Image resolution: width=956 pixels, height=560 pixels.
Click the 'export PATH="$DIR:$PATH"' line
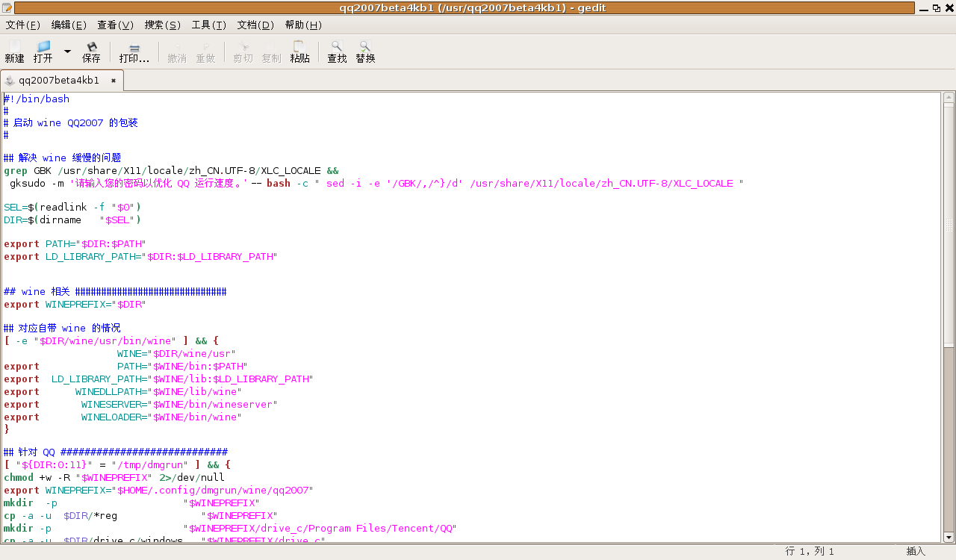pos(75,243)
